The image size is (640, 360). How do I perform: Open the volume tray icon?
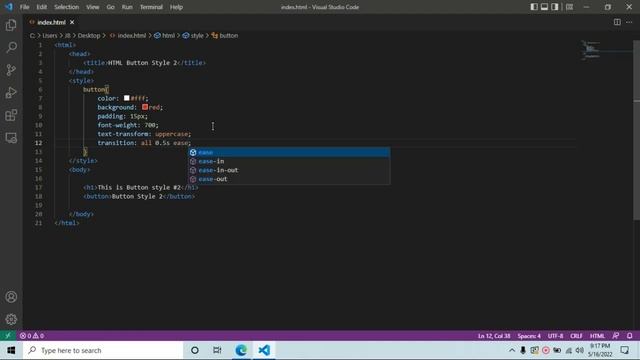click(580, 350)
